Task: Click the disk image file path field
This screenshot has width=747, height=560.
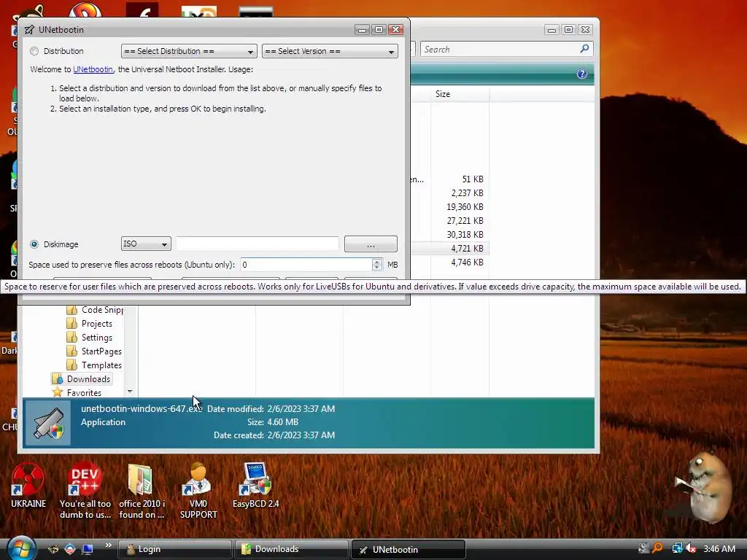Action: click(x=258, y=244)
